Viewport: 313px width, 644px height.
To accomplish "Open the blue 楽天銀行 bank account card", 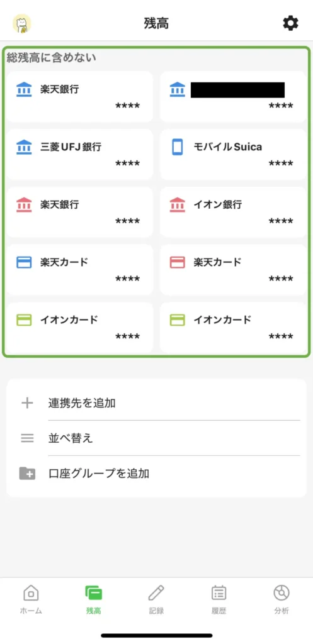I will click(x=80, y=96).
